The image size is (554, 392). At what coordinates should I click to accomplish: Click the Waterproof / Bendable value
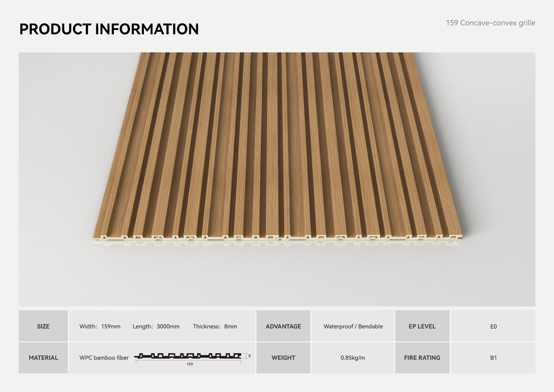pyautogui.click(x=353, y=326)
